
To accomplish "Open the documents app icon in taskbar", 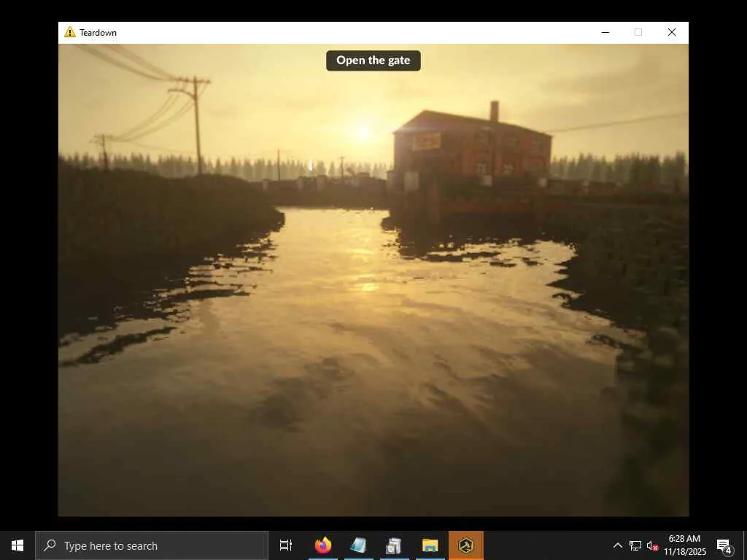I will click(x=395, y=545).
